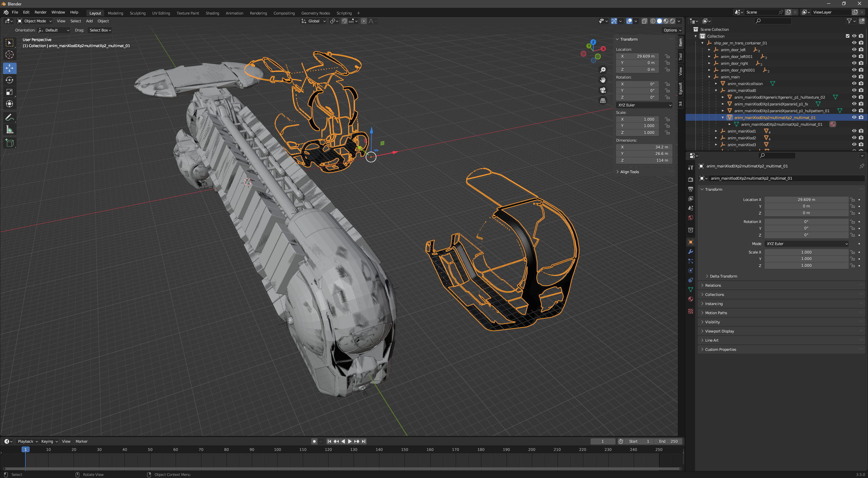Open Scene properties tab icon
The height and width of the screenshot is (478, 868).
click(690, 208)
